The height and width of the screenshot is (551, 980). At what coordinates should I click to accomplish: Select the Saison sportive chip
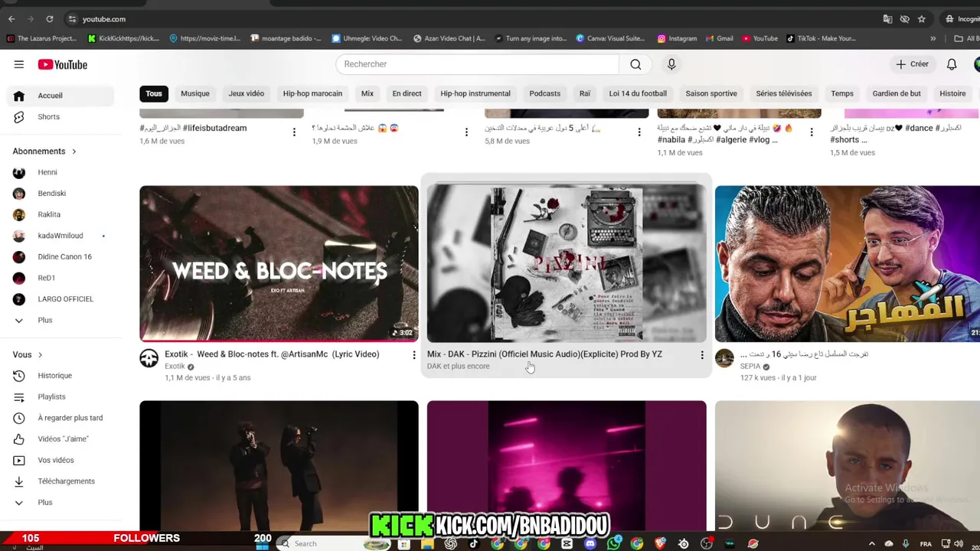coord(711,93)
